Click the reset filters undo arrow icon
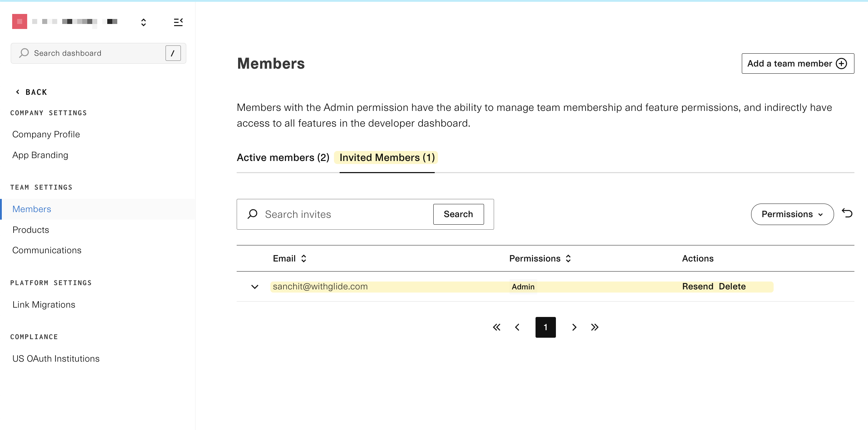Screen dimensions: 868x430 pyautogui.click(x=847, y=214)
